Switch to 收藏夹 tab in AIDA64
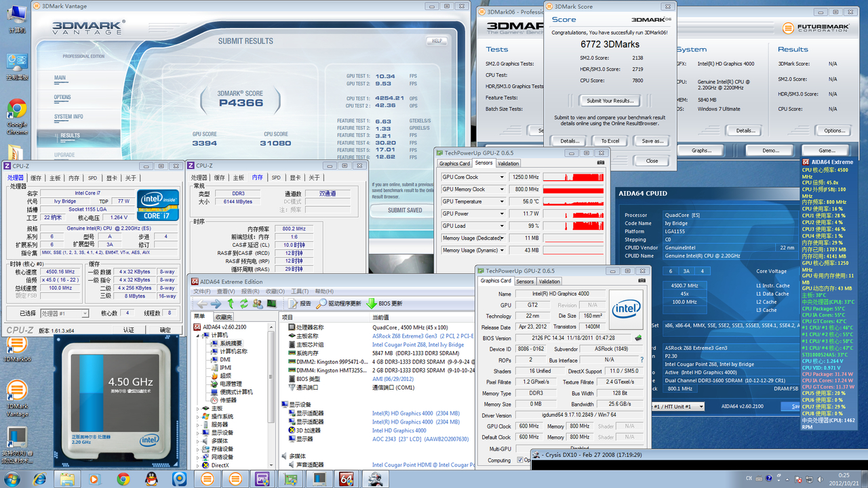This screenshot has height=488, width=868. (223, 317)
